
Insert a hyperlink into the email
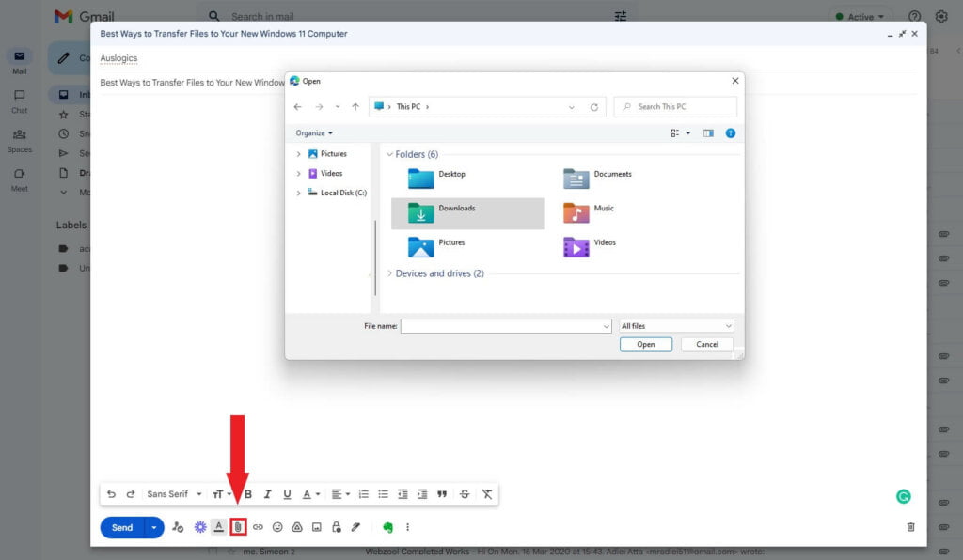259,527
